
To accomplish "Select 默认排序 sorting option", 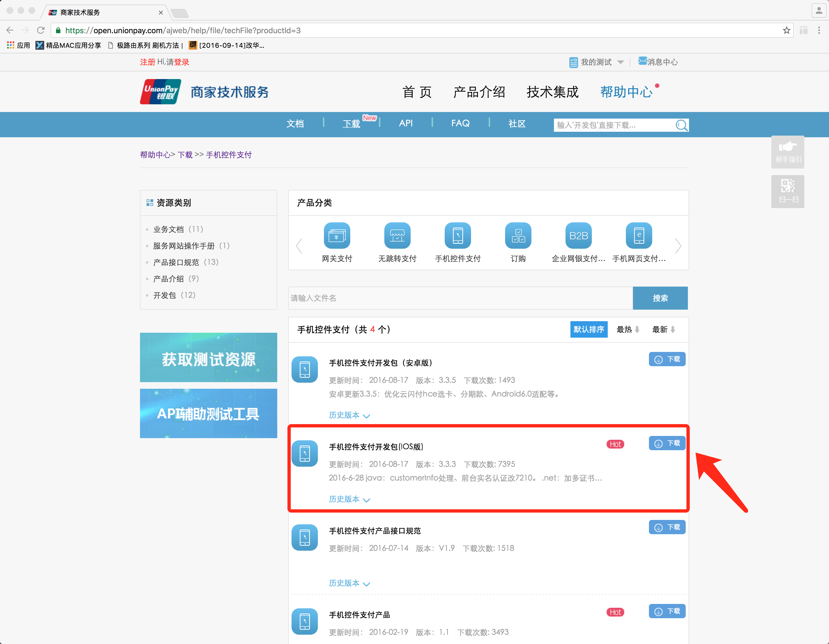I will pyautogui.click(x=588, y=329).
